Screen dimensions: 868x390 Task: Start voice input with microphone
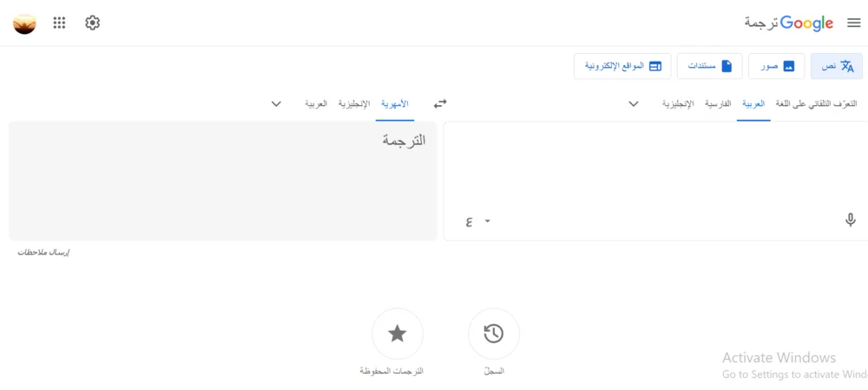pos(851,221)
